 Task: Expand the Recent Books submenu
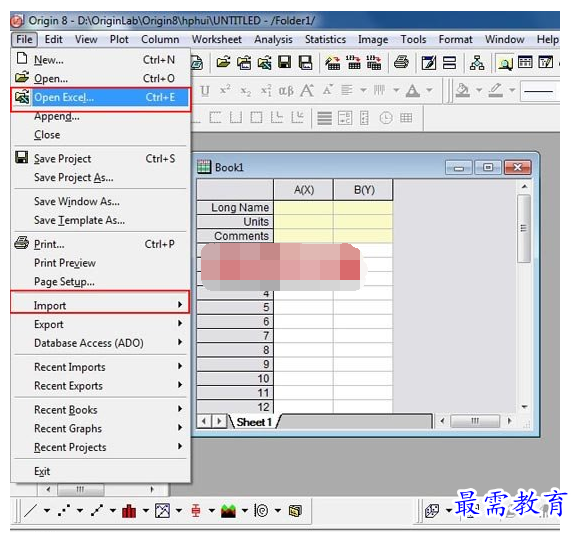(100, 409)
